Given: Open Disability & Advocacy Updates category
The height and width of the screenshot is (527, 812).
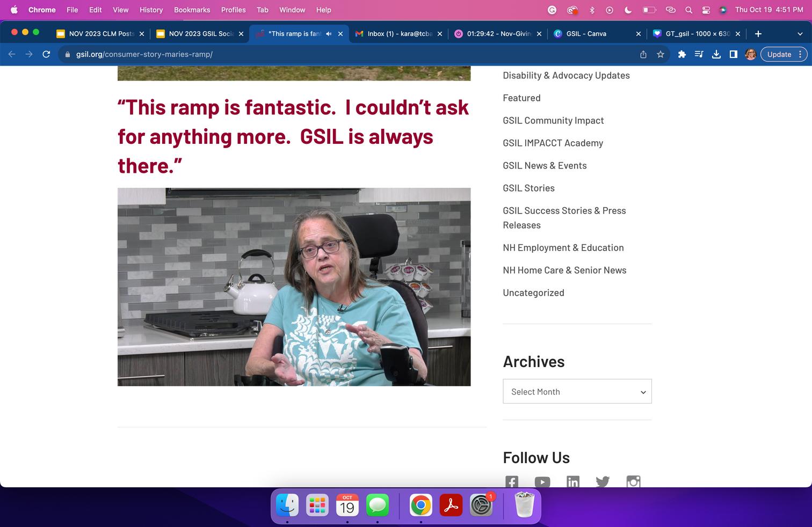Looking at the screenshot, I should pos(566,76).
